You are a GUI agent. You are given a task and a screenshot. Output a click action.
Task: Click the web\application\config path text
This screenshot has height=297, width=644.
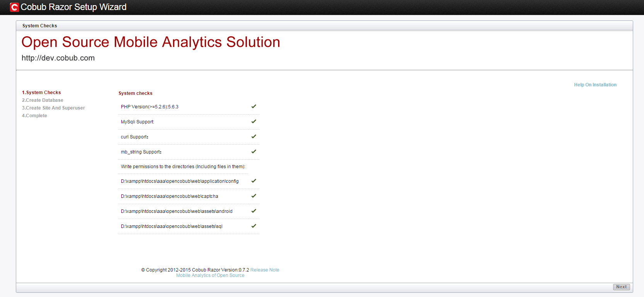tap(180, 181)
